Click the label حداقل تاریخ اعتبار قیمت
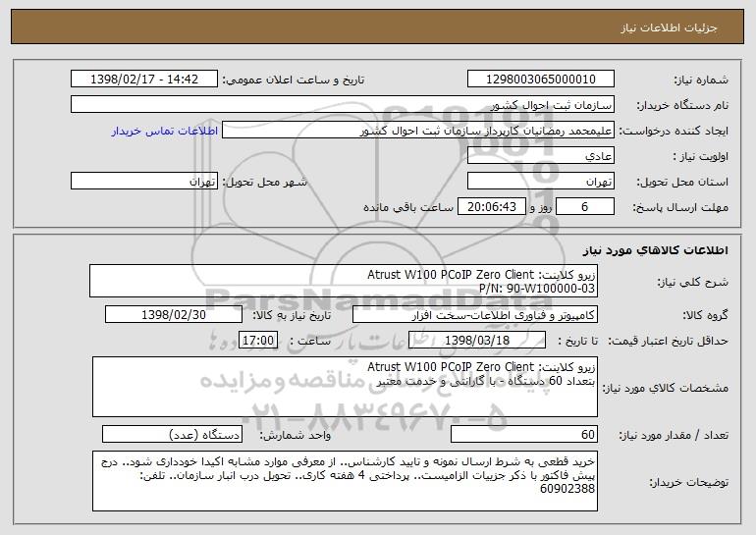 [x=668, y=342]
